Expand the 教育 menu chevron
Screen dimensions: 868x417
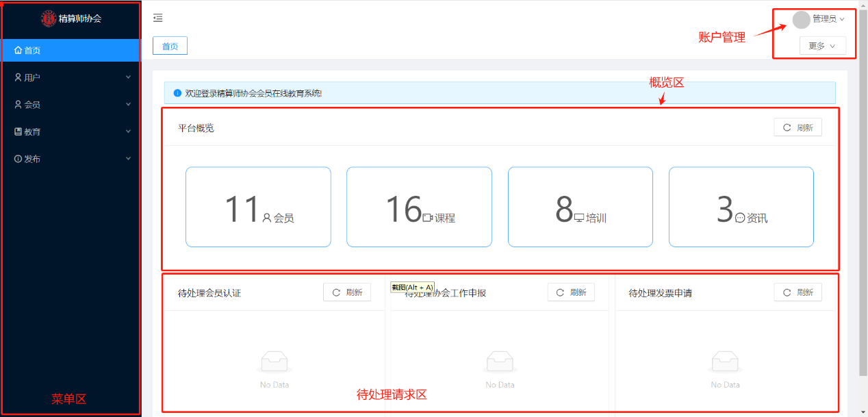[x=128, y=131]
